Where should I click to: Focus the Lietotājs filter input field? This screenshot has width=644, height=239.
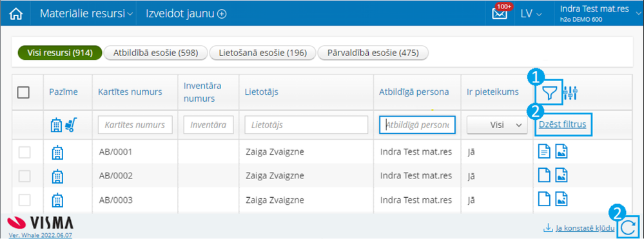point(306,125)
